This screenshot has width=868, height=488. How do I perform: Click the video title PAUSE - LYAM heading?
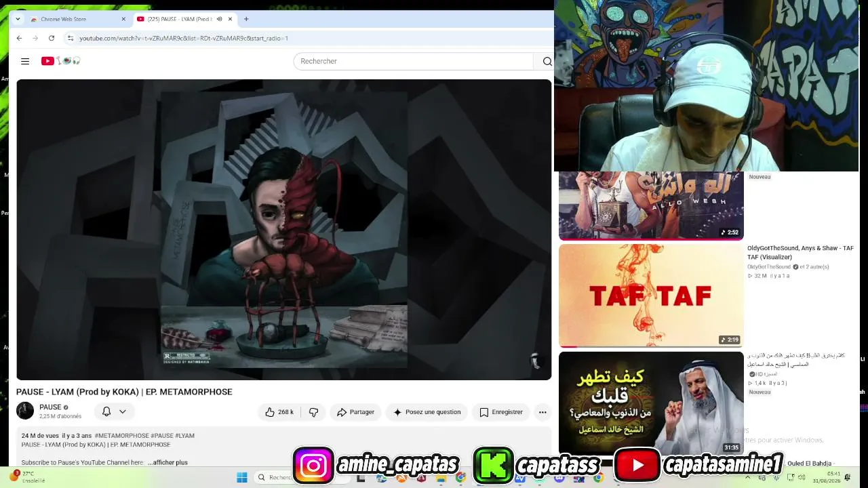click(x=124, y=392)
